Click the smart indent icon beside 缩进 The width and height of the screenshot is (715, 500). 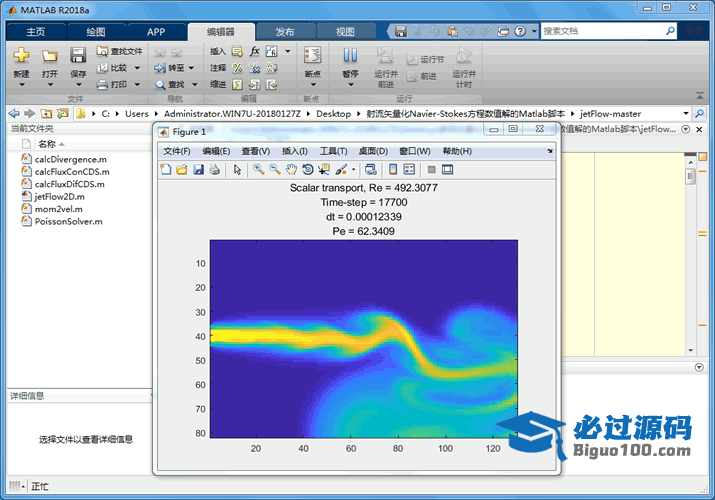(237, 84)
